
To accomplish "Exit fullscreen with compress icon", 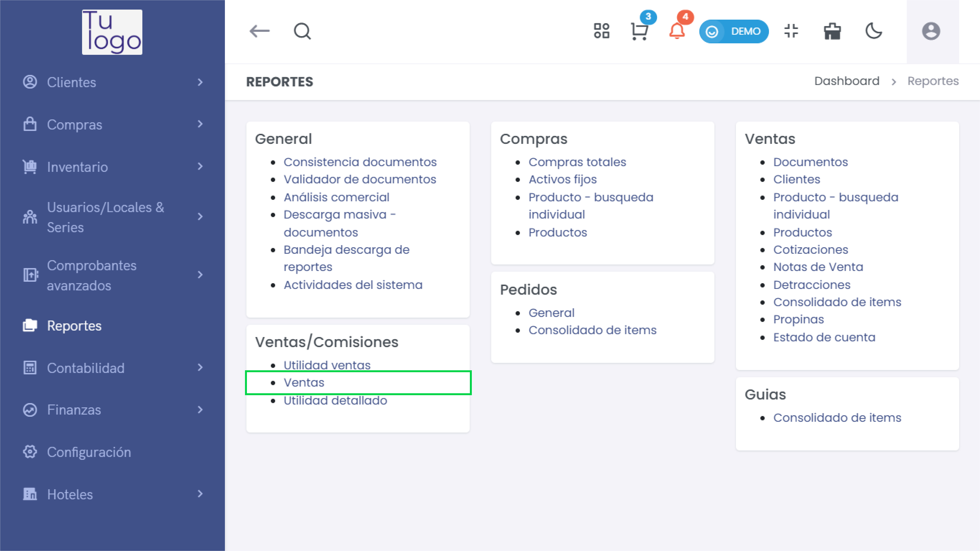I will (791, 31).
